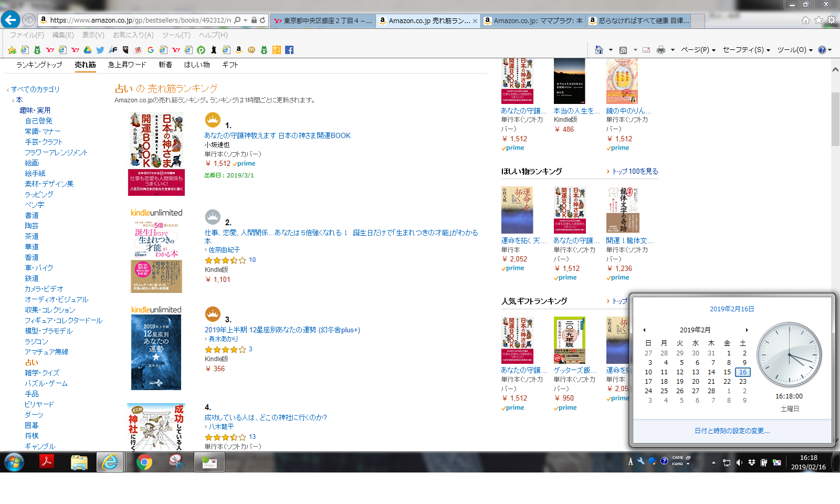
Task: Click the taskbar clock showing 16:18
Action: tap(808, 463)
